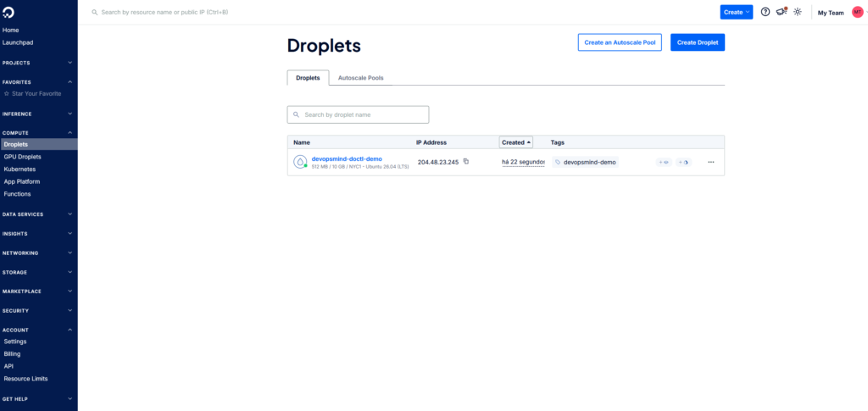Click the Create Droplet button
The height and width of the screenshot is (411, 868).
698,42
